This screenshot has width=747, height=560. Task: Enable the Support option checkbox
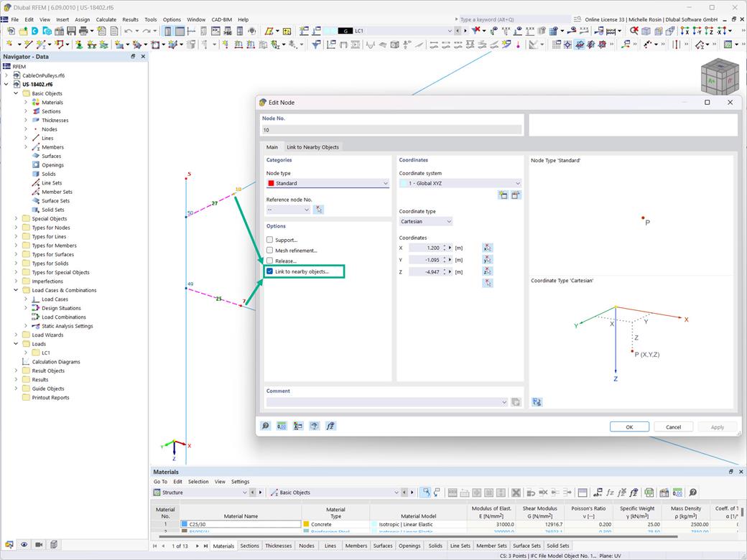coord(269,240)
